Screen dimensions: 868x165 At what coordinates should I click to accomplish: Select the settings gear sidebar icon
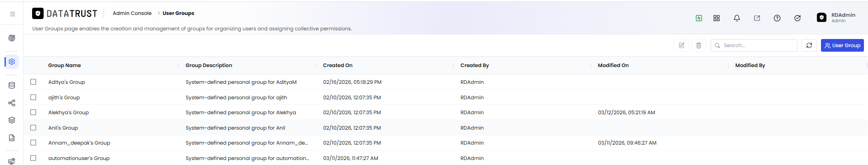(12, 62)
